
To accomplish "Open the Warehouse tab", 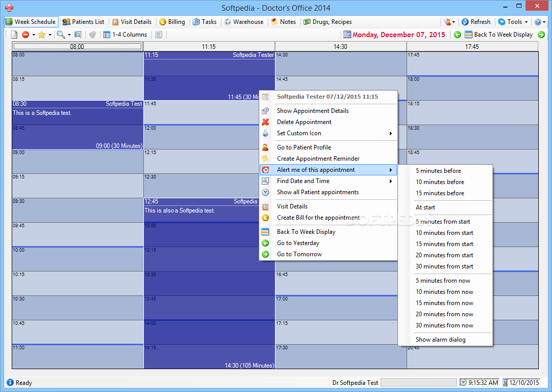I will click(244, 22).
